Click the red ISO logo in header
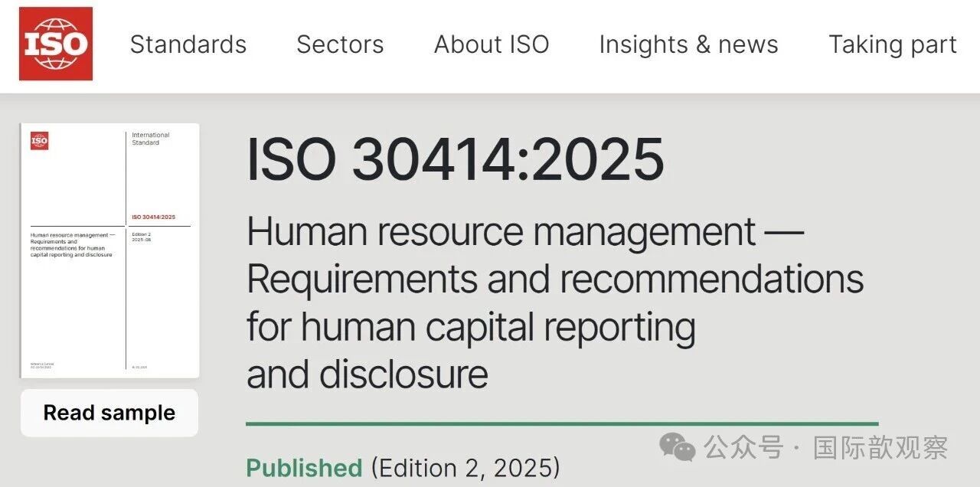Viewport: 980px width, 487px height. pyautogui.click(x=56, y=44)
